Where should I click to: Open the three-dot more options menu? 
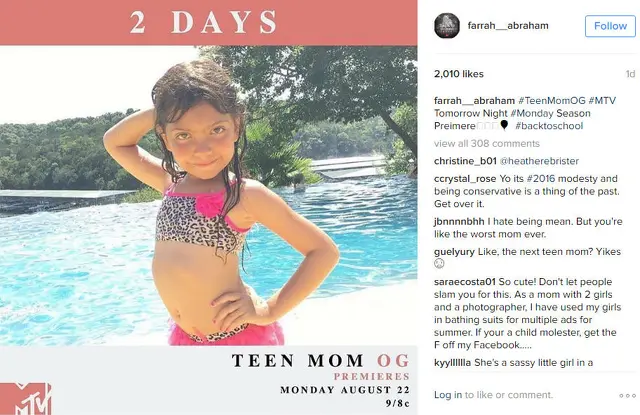pos(627,395)
